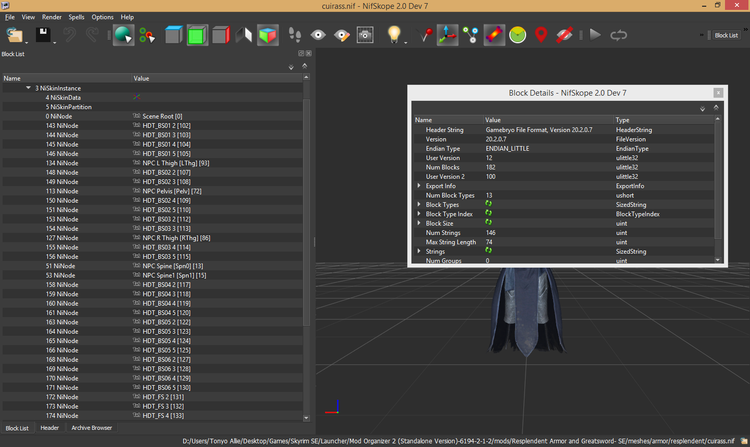
Task: Switch to the Archive Browser tab
Action: click(91, 428)
